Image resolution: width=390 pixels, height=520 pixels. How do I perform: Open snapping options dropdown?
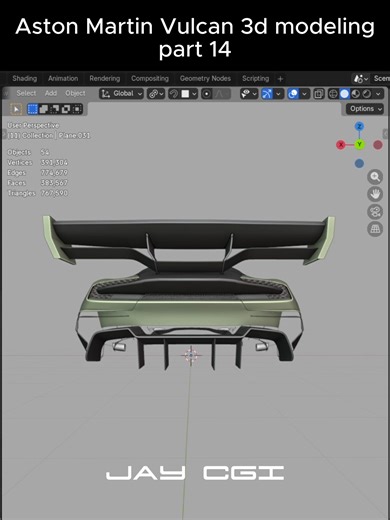[x=189, y=94]
